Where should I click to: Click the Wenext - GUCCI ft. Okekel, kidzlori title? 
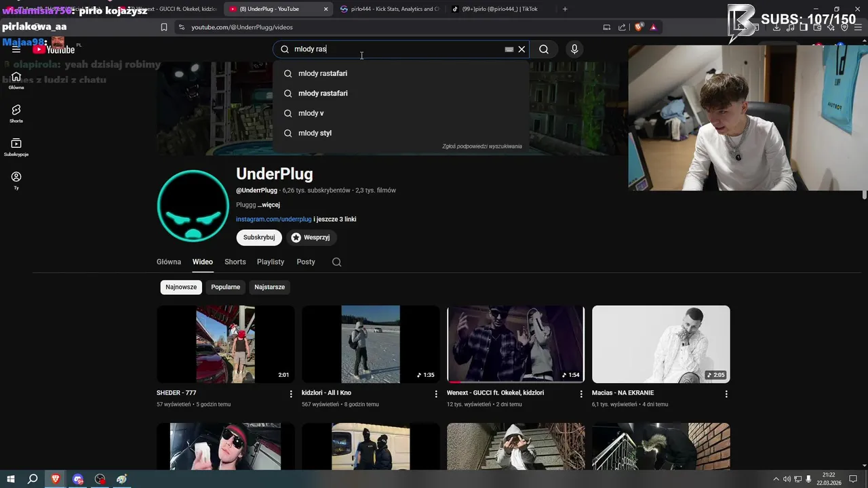495,392
